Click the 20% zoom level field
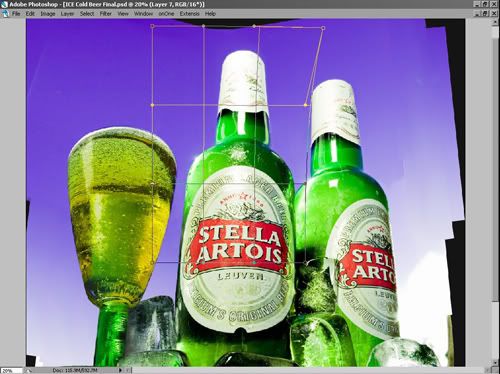 point(11,370)
